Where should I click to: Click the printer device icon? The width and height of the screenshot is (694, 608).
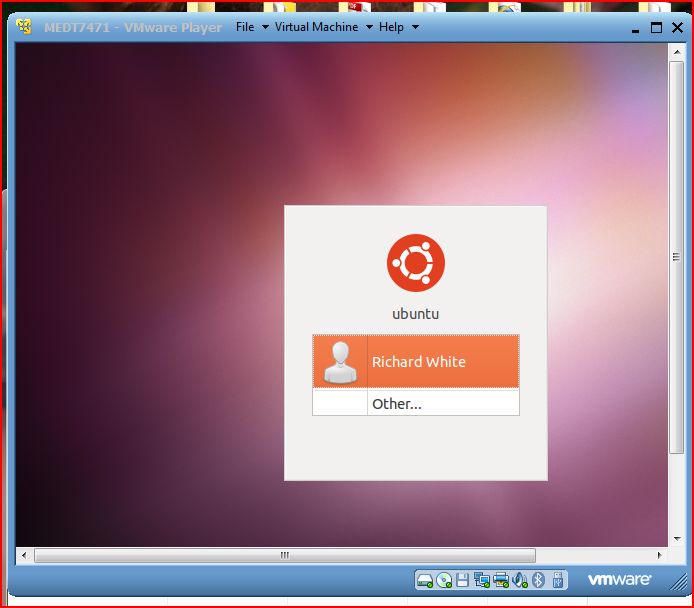501,580
